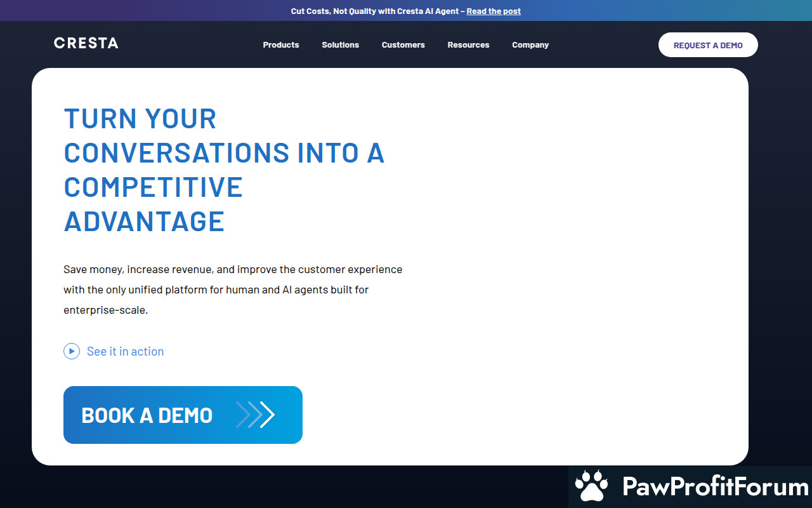The width and height of the screenshot is (812, 508).
Task: Follow the "Read the post" link
Action: [x=494, y=11]
